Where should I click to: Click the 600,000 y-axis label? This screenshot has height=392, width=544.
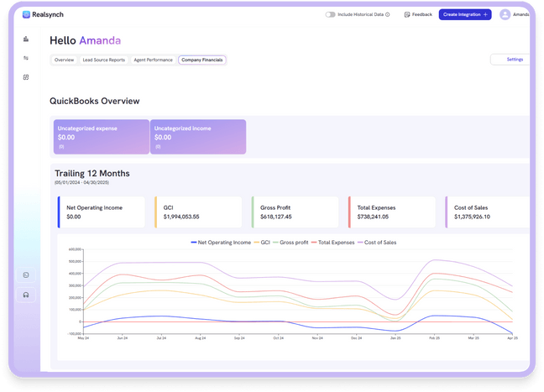point(75,249)
